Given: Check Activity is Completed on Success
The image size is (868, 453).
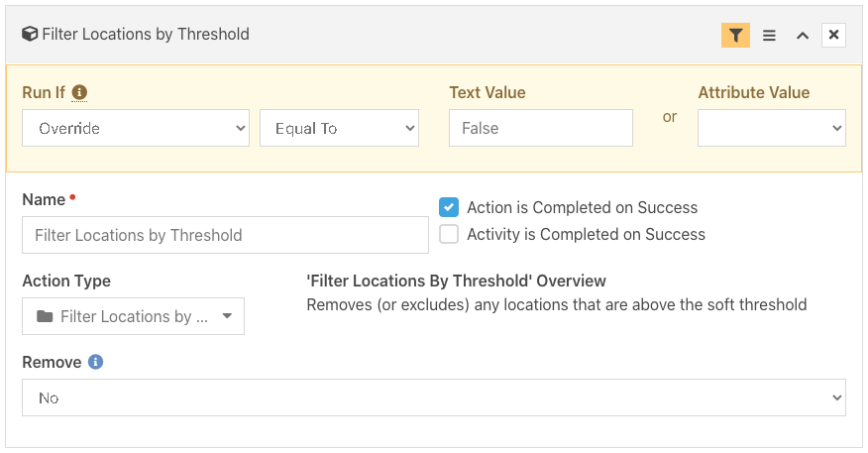Looking at the screenshot, I should [449, 234].
